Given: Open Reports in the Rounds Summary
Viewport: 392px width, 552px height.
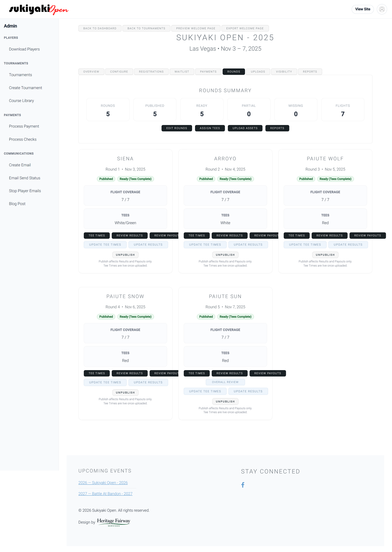Looking at the screenshot, I should tap(277, 128).
